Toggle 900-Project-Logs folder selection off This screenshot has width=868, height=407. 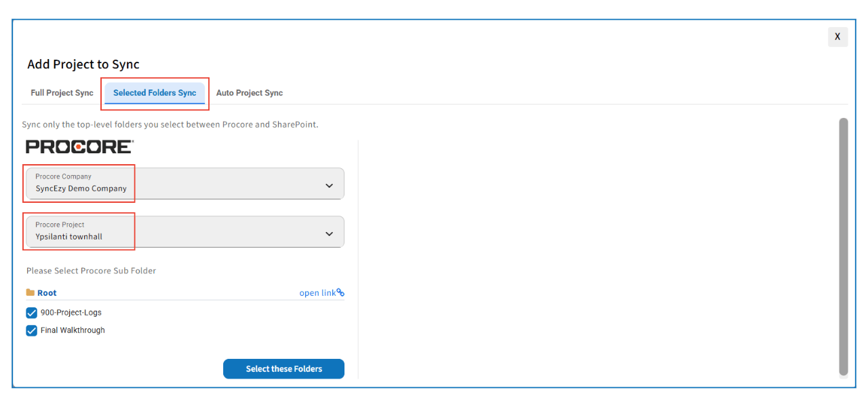[31, 313]
